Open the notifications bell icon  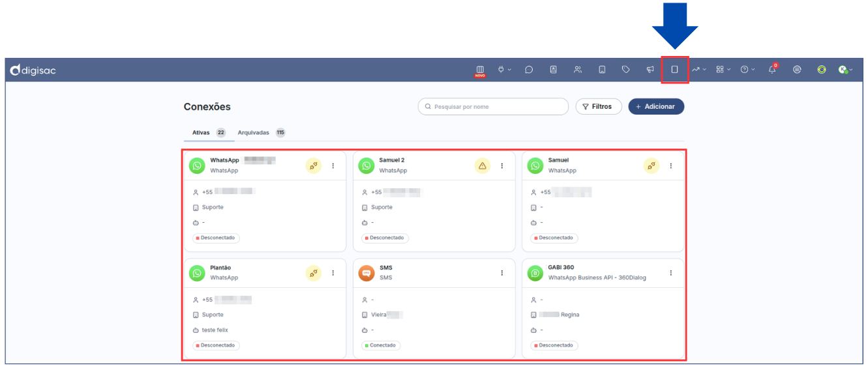(772, 70)
